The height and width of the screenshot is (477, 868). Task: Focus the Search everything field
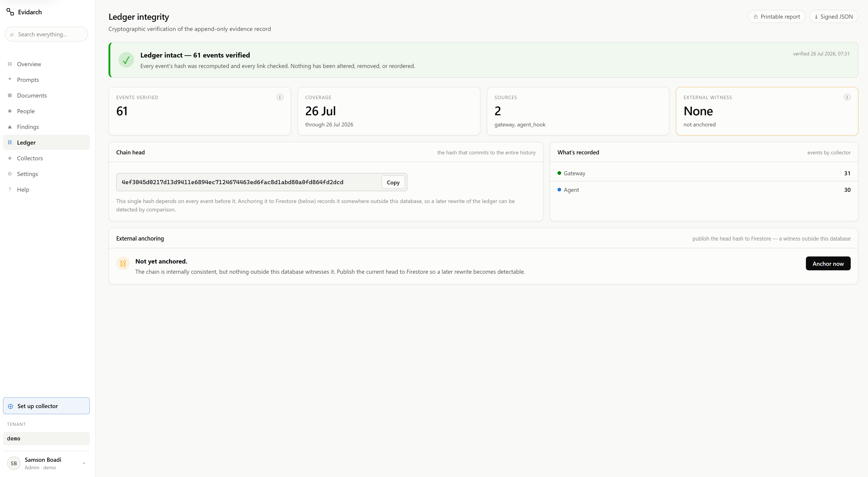pos(46,34)
